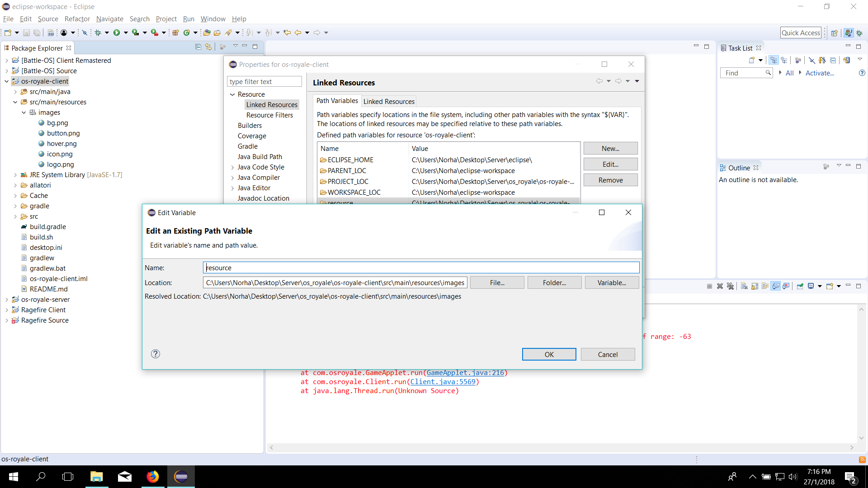Toggle Scroll Lock in console toolbar

755,286
